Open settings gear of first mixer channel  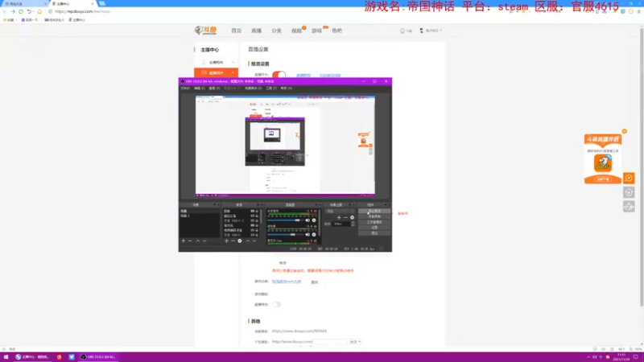314,220
